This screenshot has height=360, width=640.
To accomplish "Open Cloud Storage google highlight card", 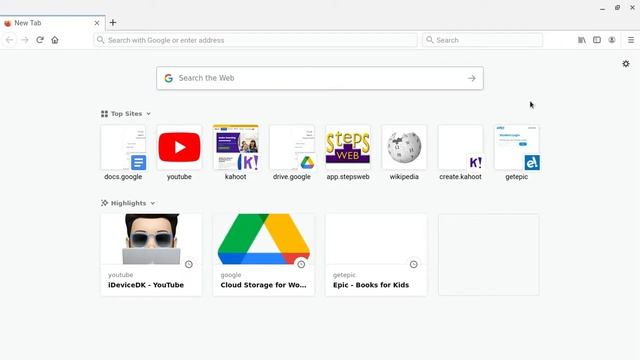I will click(x=264, y=254).
